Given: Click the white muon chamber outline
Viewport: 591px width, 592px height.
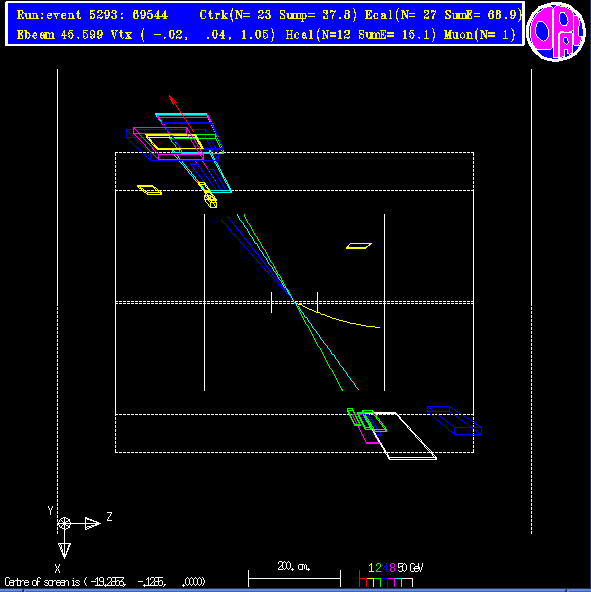Looking at the screenshot, I should click(405, 436).
